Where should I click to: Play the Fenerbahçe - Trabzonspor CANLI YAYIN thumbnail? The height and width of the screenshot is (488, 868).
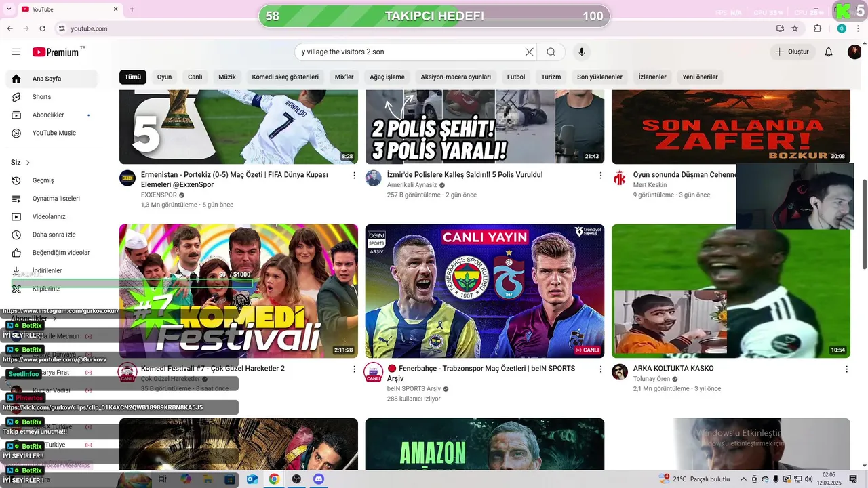tap(485, 291)
